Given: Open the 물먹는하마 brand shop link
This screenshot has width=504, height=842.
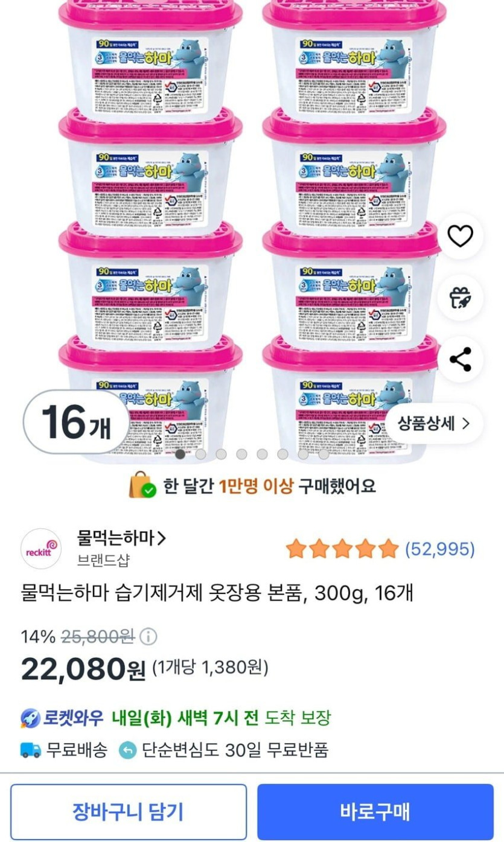Looking at the screenshot, I should (121, 537).
